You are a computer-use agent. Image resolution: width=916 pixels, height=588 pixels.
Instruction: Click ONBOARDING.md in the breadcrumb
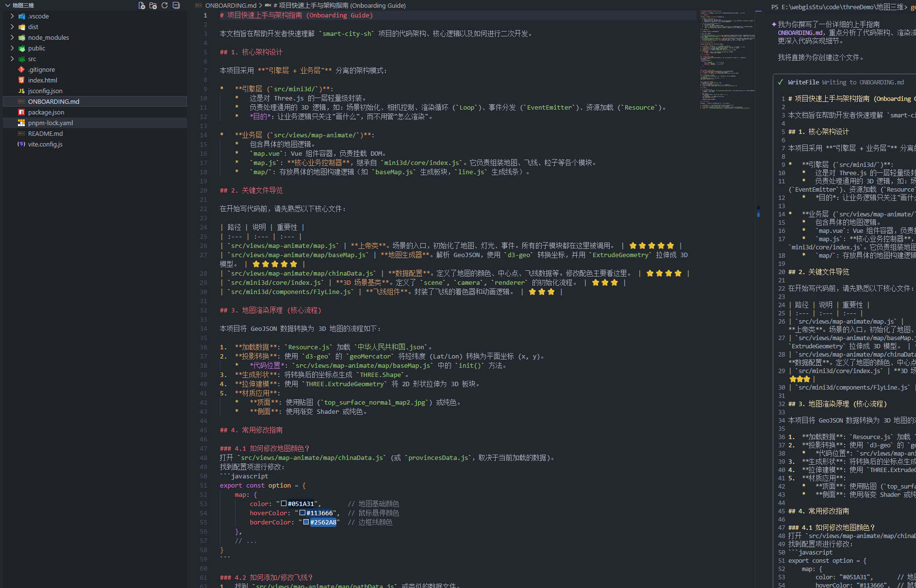(231, 5)
